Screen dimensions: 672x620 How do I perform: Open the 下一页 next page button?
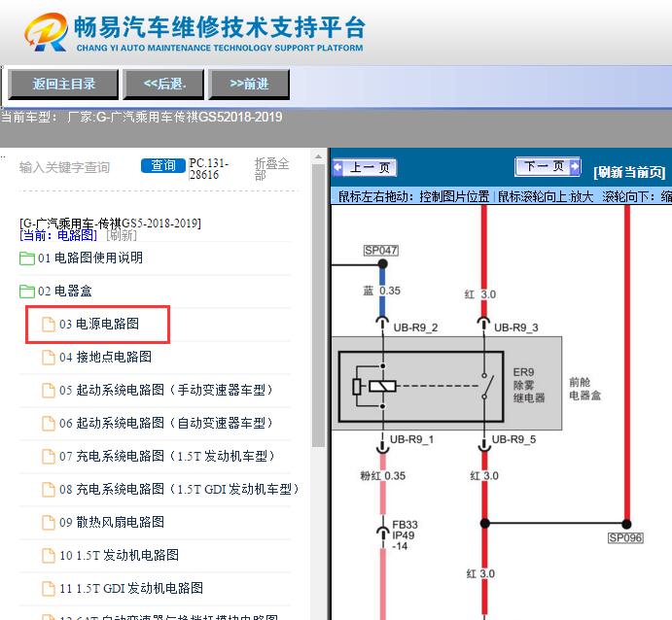tap(548, 166)
